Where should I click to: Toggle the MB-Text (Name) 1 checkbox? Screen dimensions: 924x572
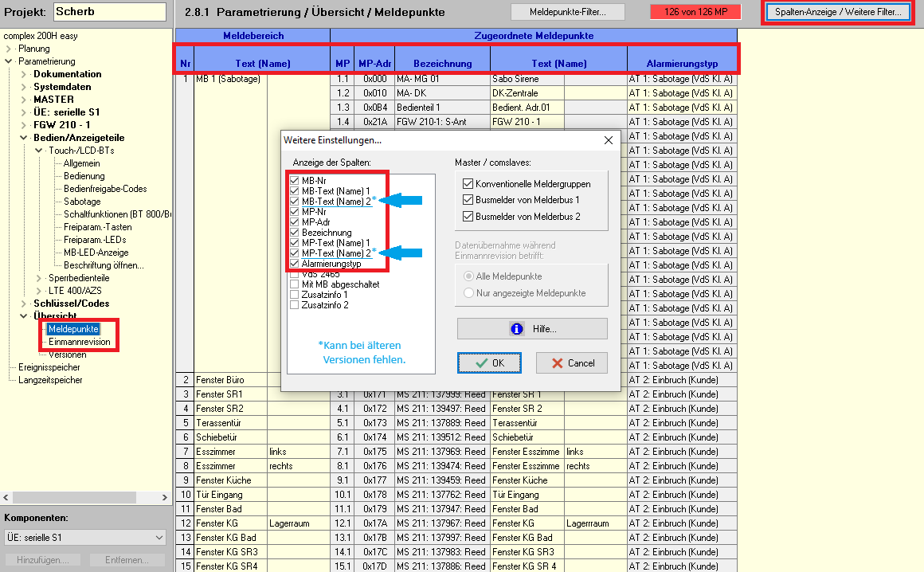click(295, 191)
